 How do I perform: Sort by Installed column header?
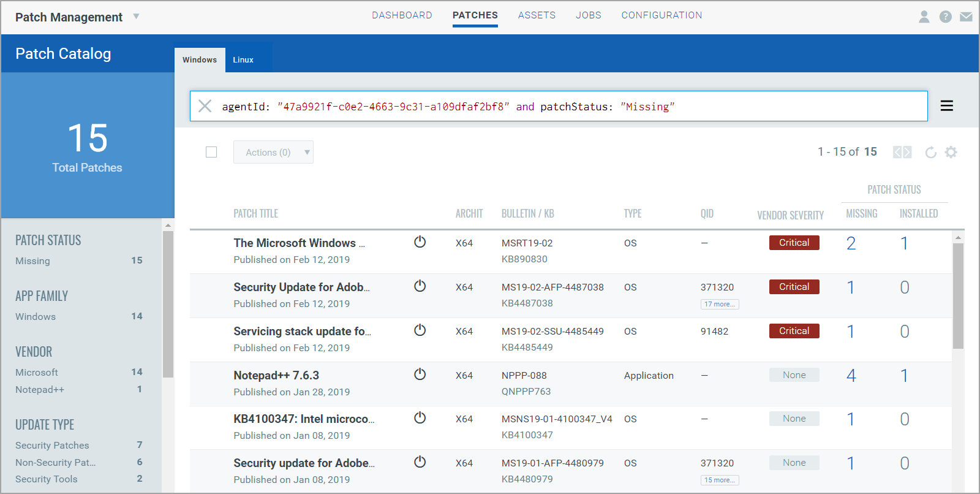pos(919,213)
